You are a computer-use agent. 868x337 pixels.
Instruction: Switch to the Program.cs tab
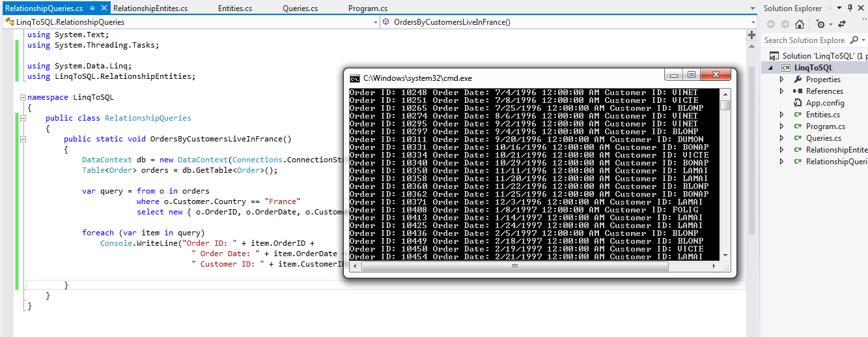tap(367, 8)
